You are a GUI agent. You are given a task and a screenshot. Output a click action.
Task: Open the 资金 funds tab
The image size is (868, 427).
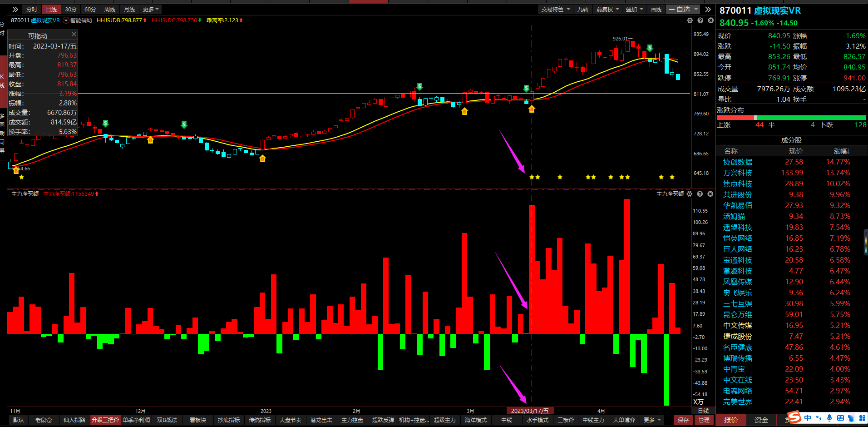click(761, 420)
